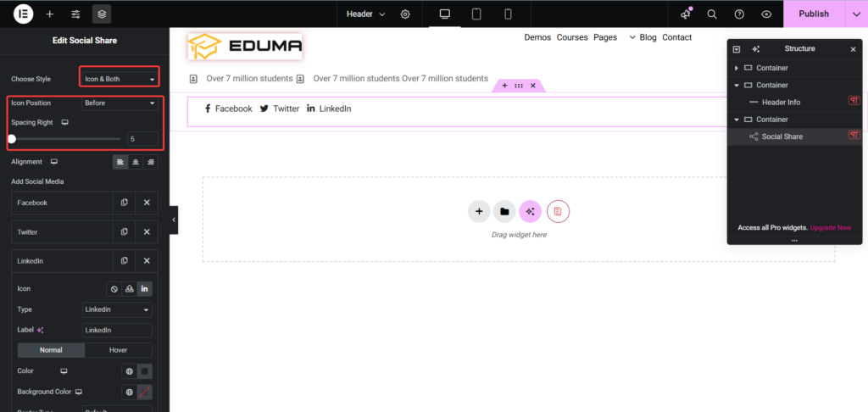Click the Label text field
Viewport: 868px width, 412px height.
117,330
